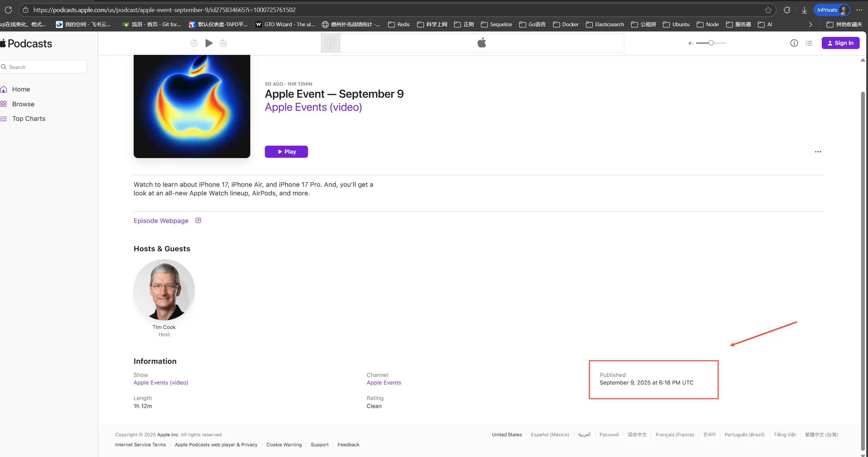Open browser downloads icon
This screenshot has width=868, height=457.
coord(804,10)
